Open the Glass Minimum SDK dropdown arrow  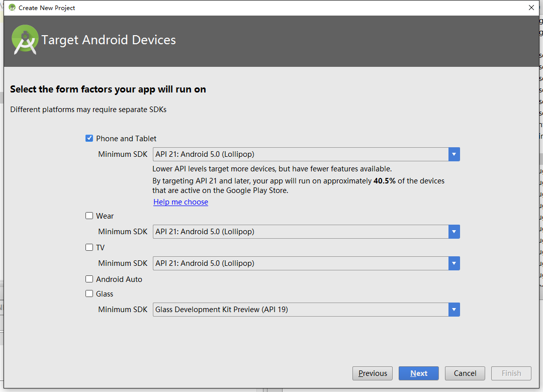point(454,310)
